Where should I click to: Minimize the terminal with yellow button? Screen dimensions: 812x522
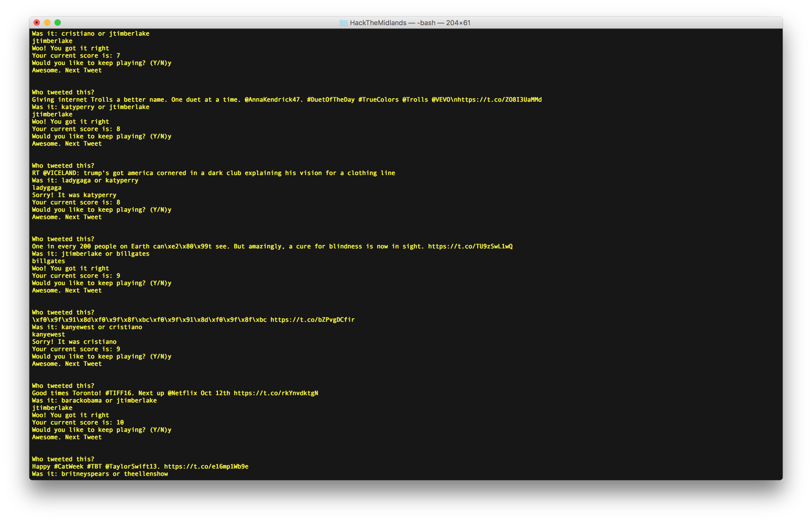point(47,23)
